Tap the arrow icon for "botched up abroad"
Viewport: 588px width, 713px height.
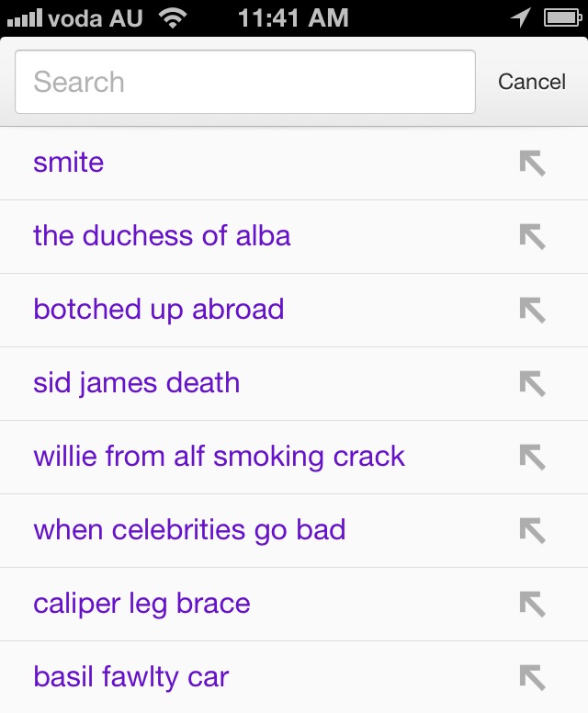[533, 311]
